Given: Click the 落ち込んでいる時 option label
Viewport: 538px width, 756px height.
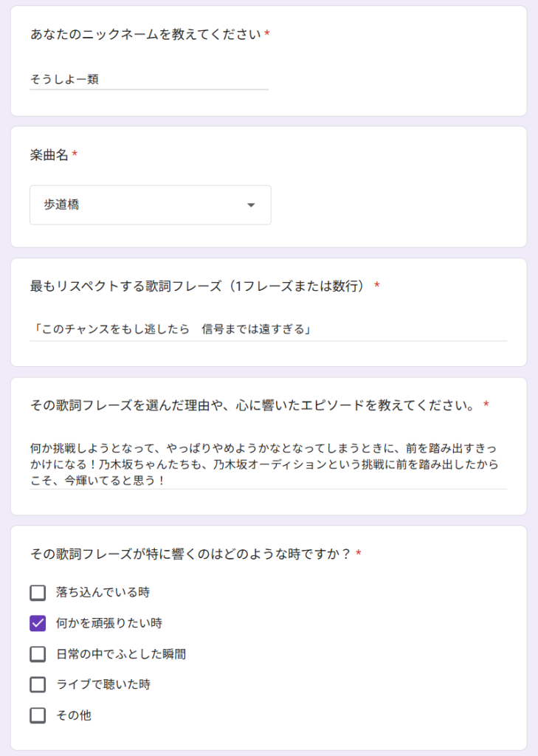Looking at the screenshot, I should click(103, 592).
